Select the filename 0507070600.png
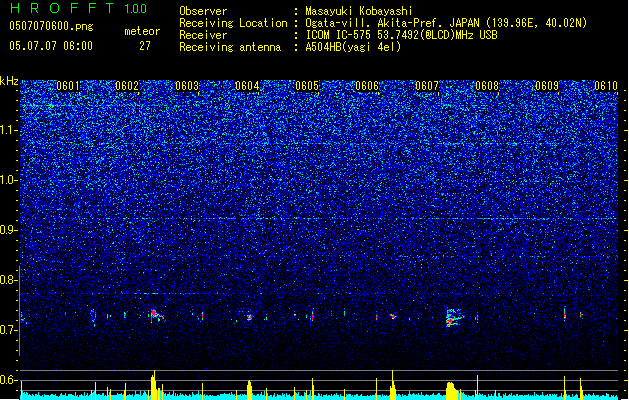629x400 pixels. coord(51,26)
